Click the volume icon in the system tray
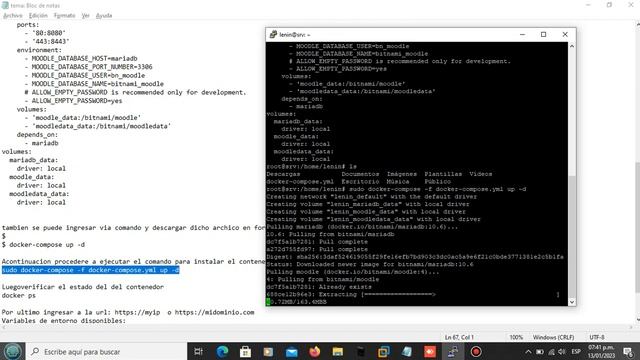 coord(562,352)
